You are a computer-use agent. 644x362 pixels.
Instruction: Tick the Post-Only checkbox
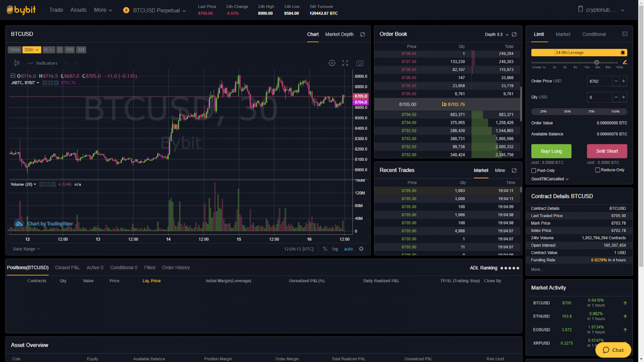[534, 171]
